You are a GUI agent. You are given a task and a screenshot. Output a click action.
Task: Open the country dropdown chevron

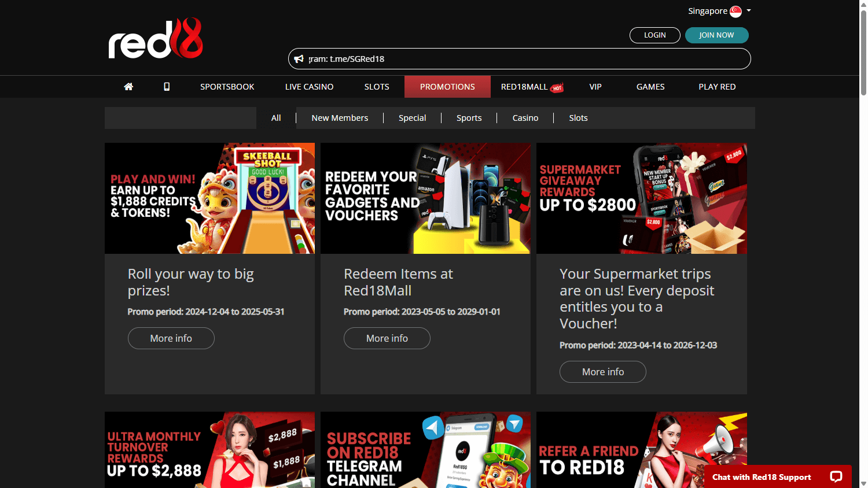coord(748,10)
